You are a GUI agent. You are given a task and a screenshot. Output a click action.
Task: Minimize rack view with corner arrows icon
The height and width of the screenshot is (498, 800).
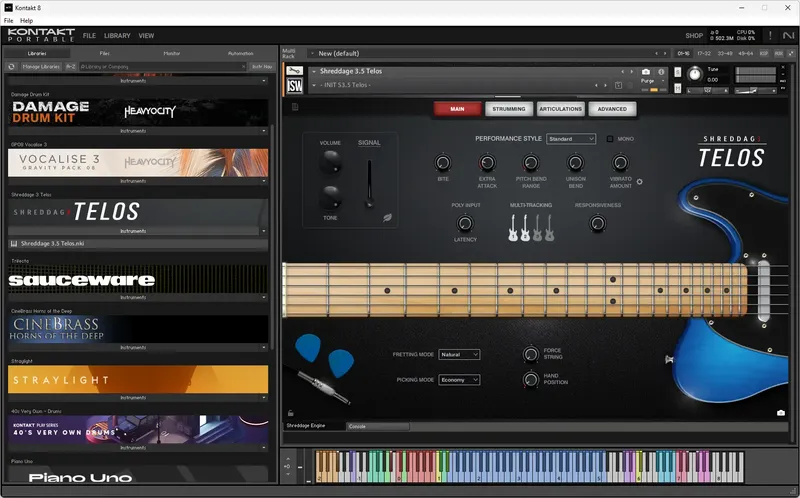(x=791, y=53)
